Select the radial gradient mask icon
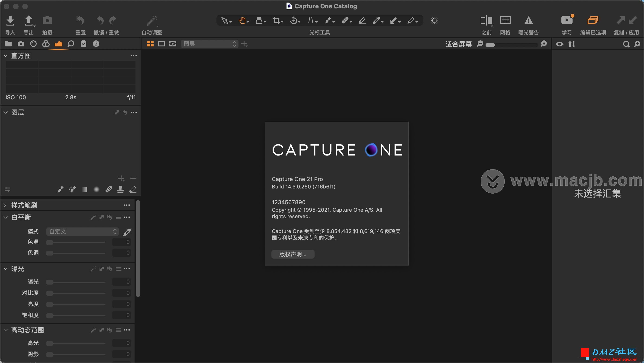644x363 pixels. pos(96,189)
